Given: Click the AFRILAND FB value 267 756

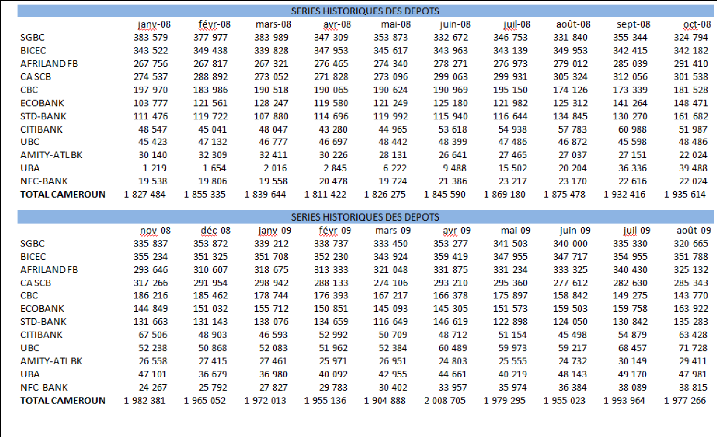Looking at the screenshot, I should (x=151, y=64).
